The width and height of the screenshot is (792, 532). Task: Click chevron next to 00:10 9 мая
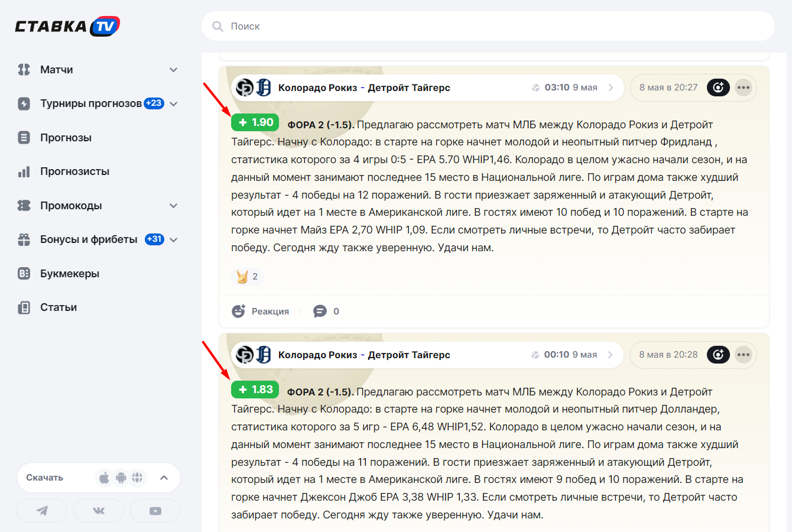click(x=611, y=355)
